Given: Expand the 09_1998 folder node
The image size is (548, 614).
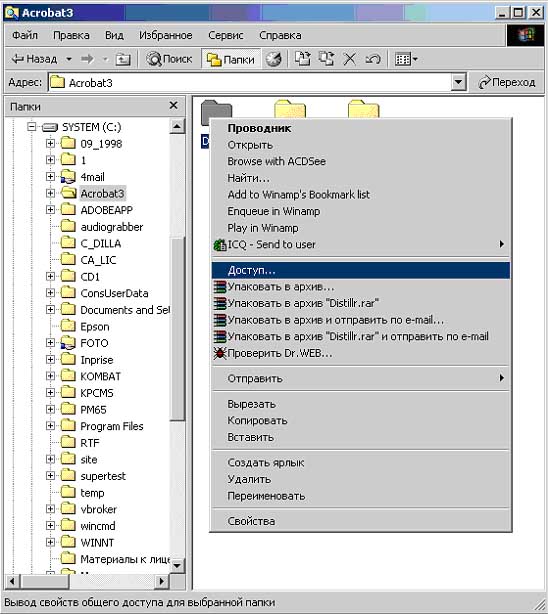Looking at the screenshot, I should (50, 143).
